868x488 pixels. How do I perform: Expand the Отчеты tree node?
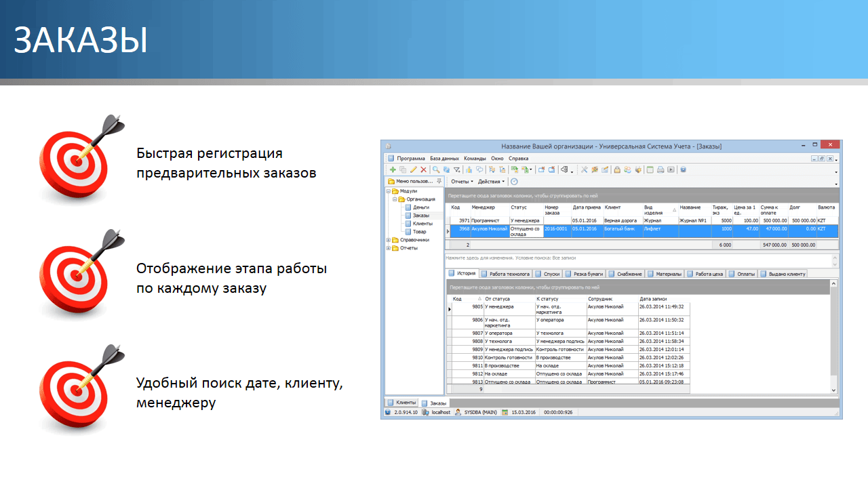click(389, 248)
